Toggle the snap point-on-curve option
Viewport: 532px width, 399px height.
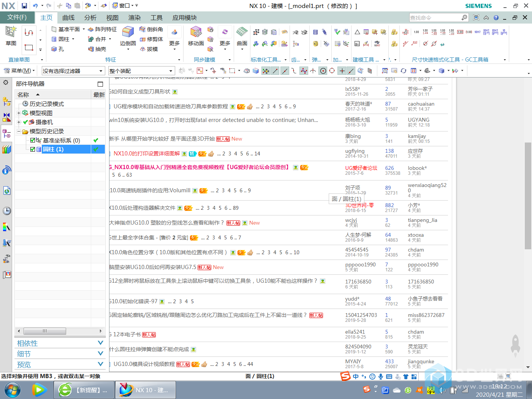[x=351, y=71]
